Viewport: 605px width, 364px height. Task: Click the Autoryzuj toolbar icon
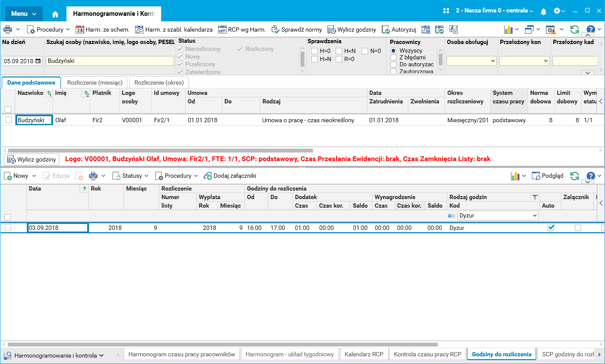point(386,29)
